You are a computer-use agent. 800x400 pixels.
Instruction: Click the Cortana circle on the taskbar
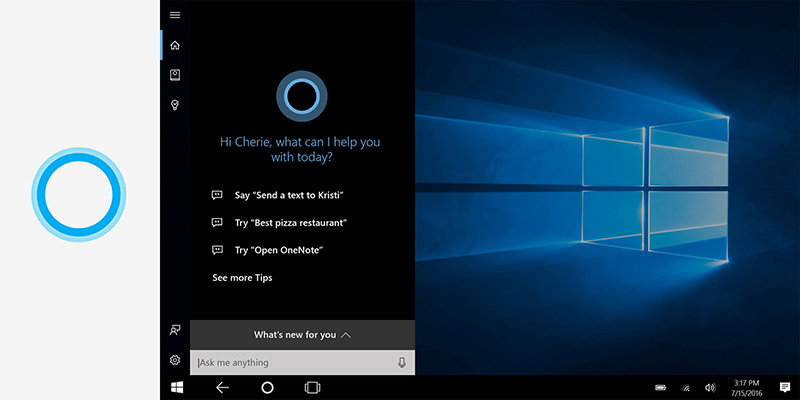pos(267,387)
